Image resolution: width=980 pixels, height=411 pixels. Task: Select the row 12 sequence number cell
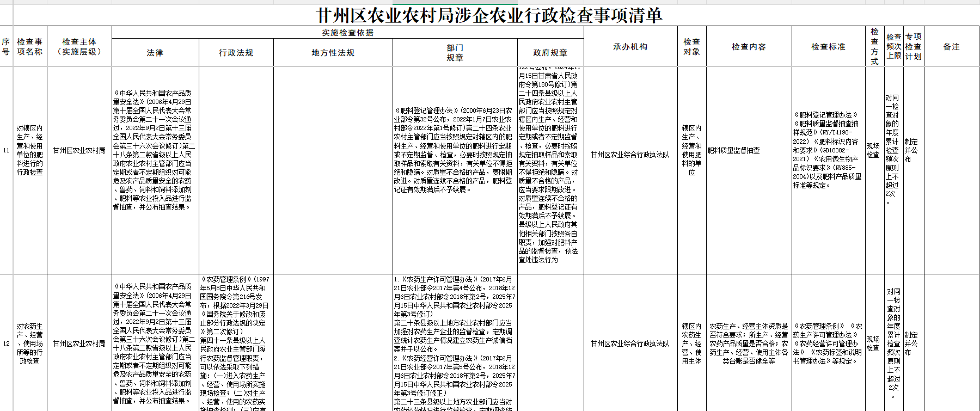pyautogui.click(x=6, y=343)
